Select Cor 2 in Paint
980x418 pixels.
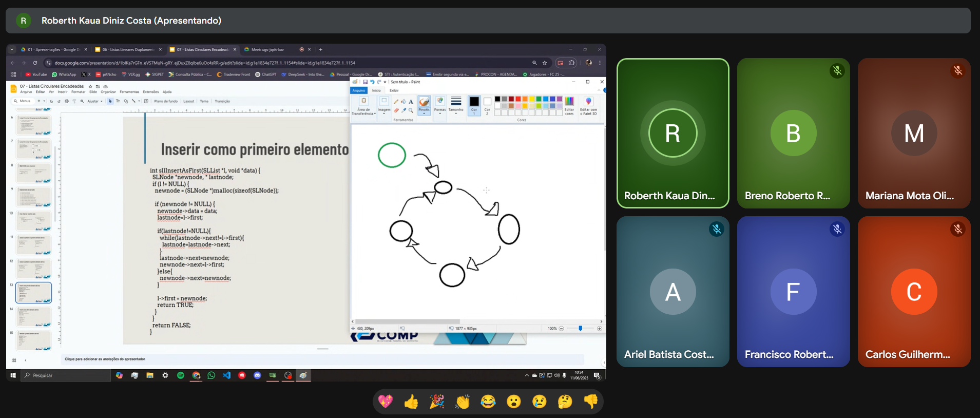tap(487, 104)
